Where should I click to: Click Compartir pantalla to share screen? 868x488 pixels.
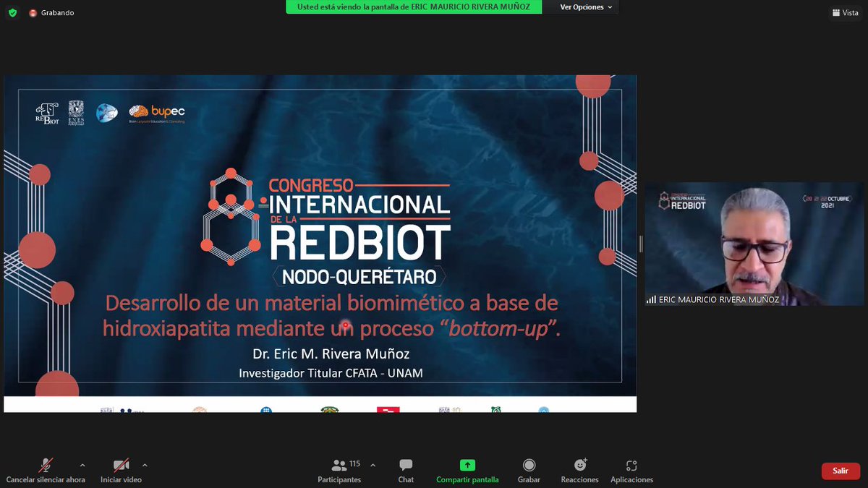point(467,471)
